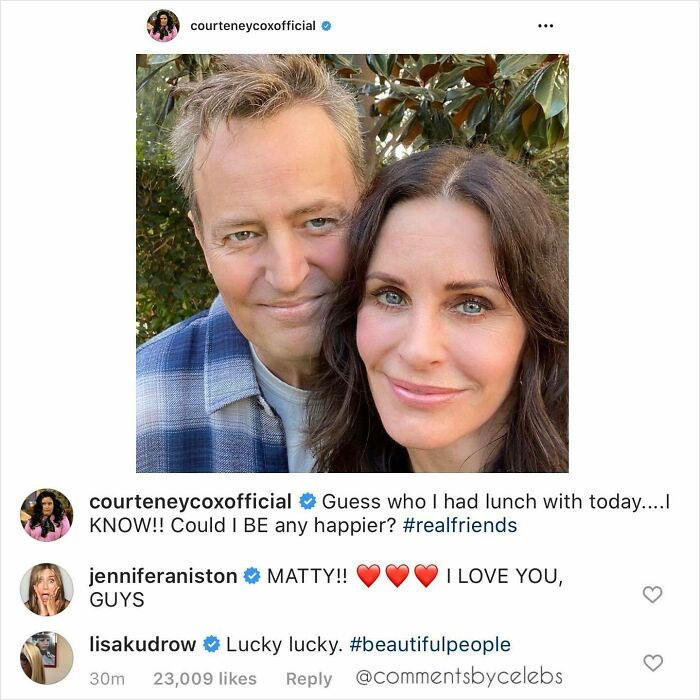The image size is (700, 700).
Task: Open jenniferaniston's profile picture
Action: click(x=46, y=589)
